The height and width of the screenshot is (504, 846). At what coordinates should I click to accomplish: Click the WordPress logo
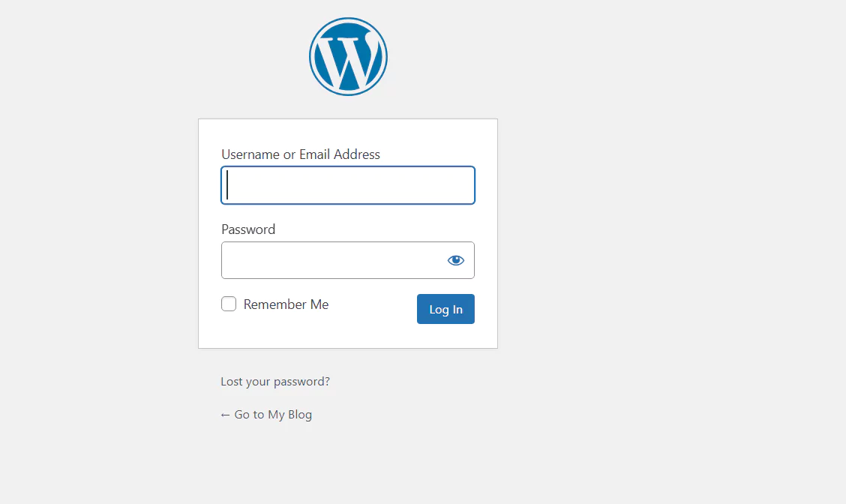(348, 57)
